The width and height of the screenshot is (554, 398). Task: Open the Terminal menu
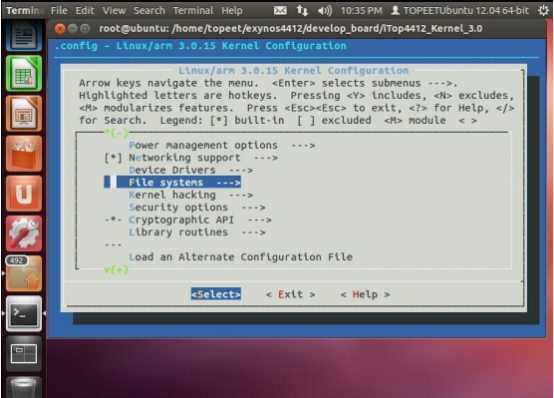(193, 11)
